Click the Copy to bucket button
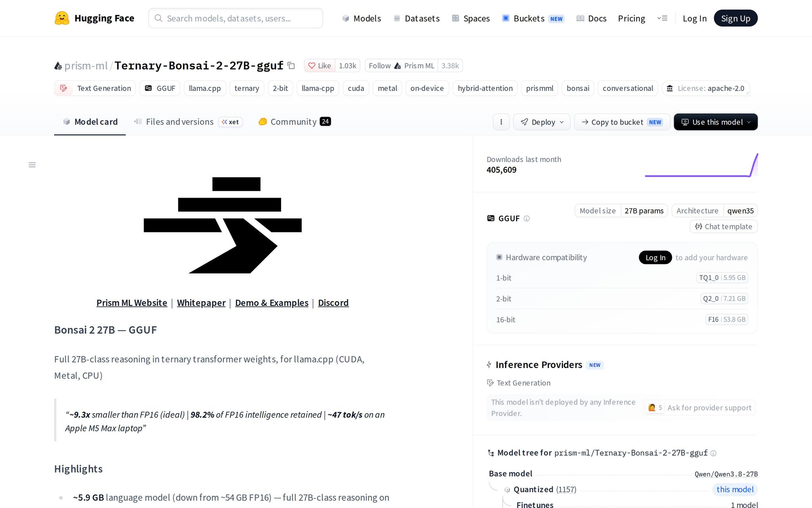 click(x=622, y=122)
